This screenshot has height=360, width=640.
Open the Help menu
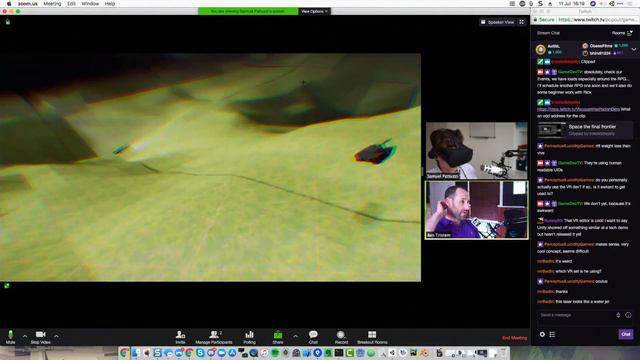pyautogui.click(x=110, y=4)
